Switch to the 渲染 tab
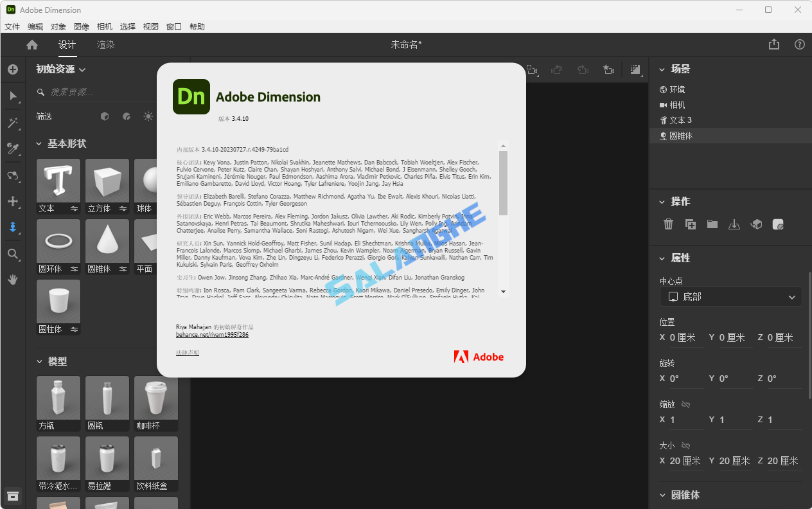The width and height of the screenshot is (812, 509). (x=106, y=44)
